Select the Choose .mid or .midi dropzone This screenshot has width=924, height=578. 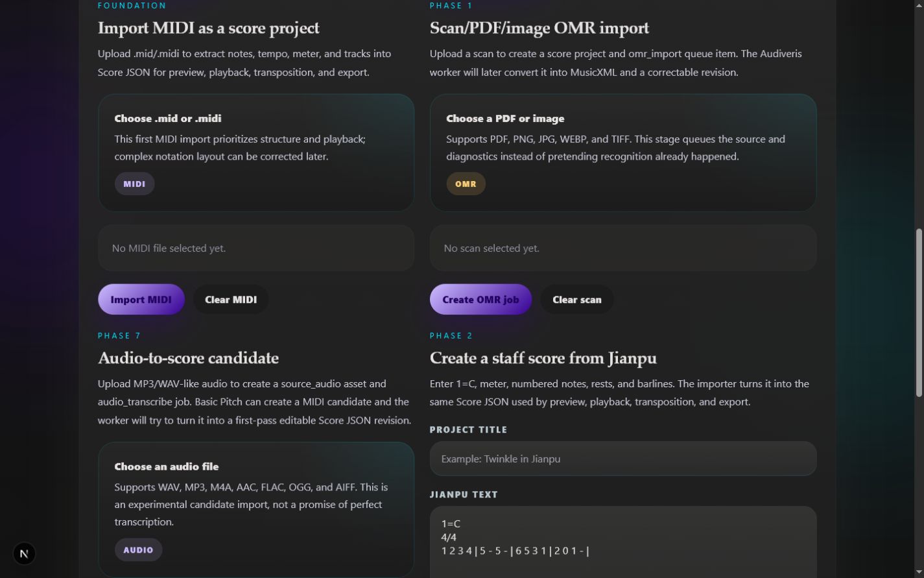tap(256, 152)
